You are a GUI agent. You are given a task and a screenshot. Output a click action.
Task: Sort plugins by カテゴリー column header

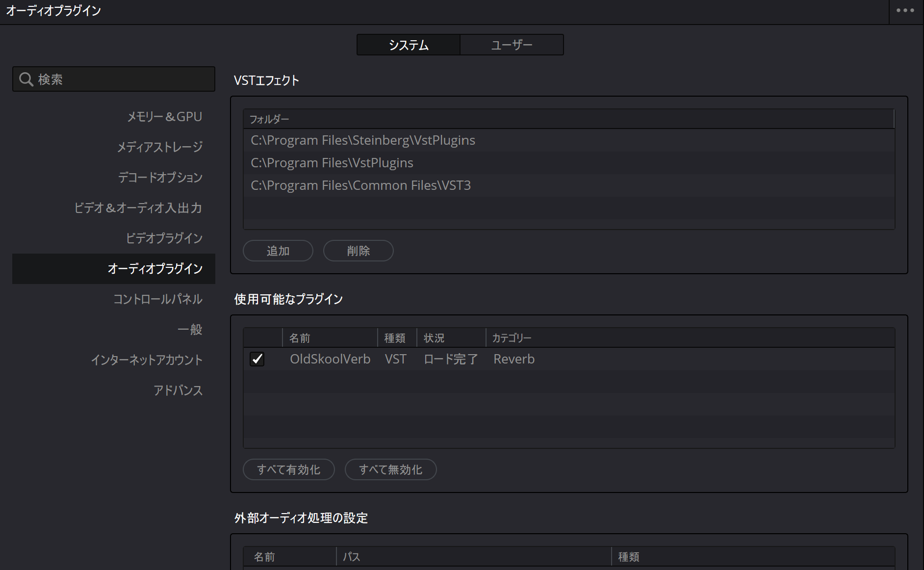(x=691, y=338)
